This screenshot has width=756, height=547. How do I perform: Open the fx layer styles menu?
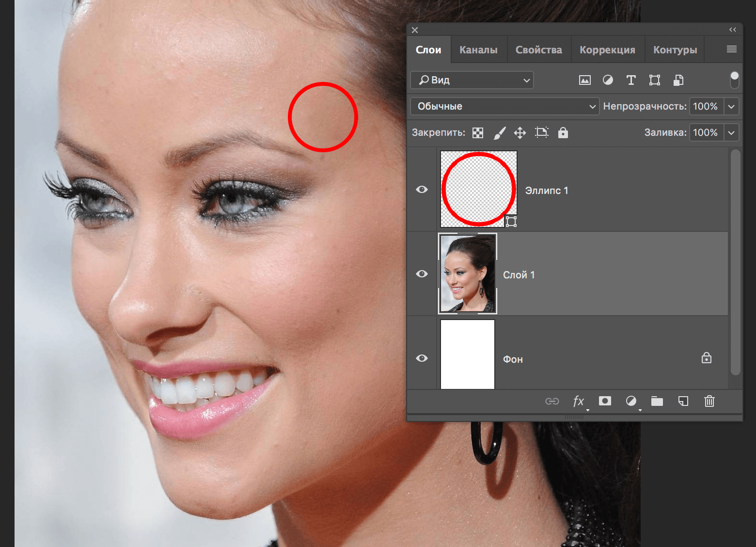579,401
